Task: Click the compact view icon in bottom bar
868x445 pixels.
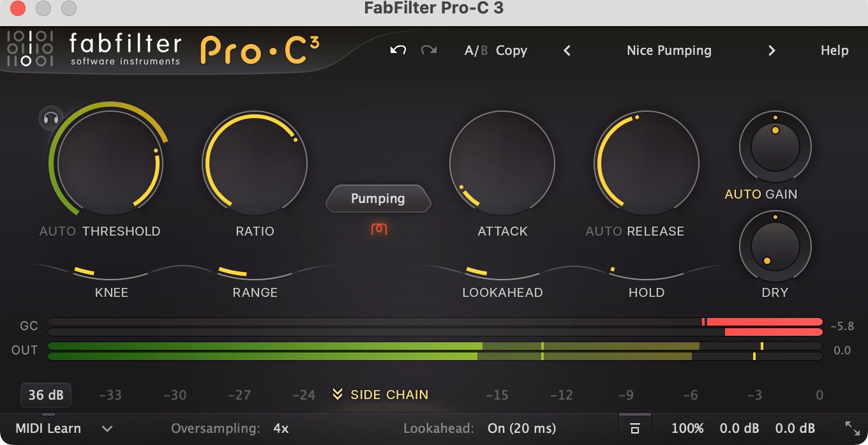Action: (x=635, y=429)
